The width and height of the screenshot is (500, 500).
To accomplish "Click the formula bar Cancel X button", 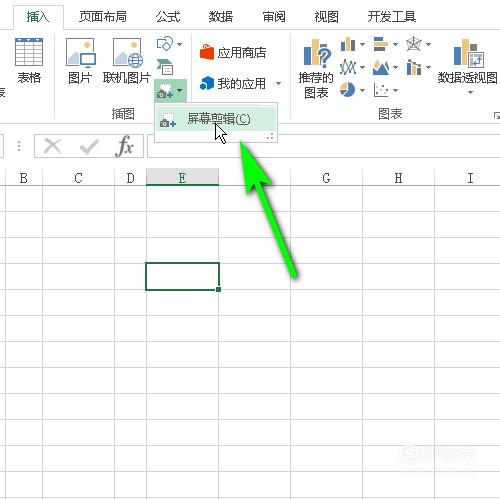I will (x=53, y=146).
